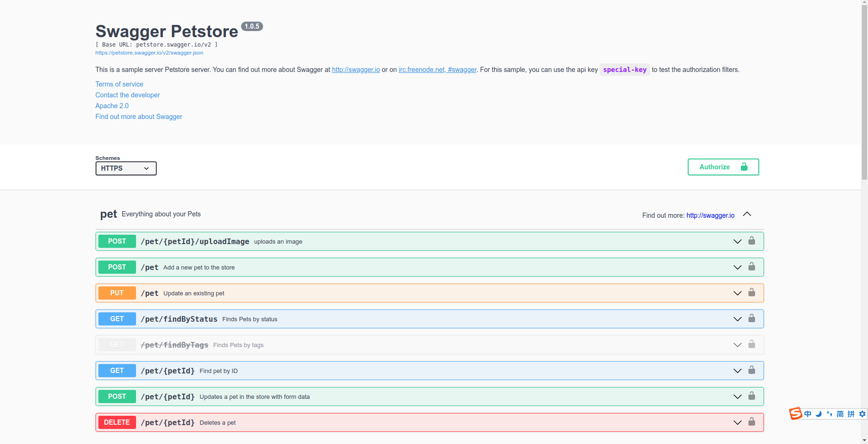This screenshot has height=444, width=868.
Task: Open IME settings gear icon
Action: (862, 414)
